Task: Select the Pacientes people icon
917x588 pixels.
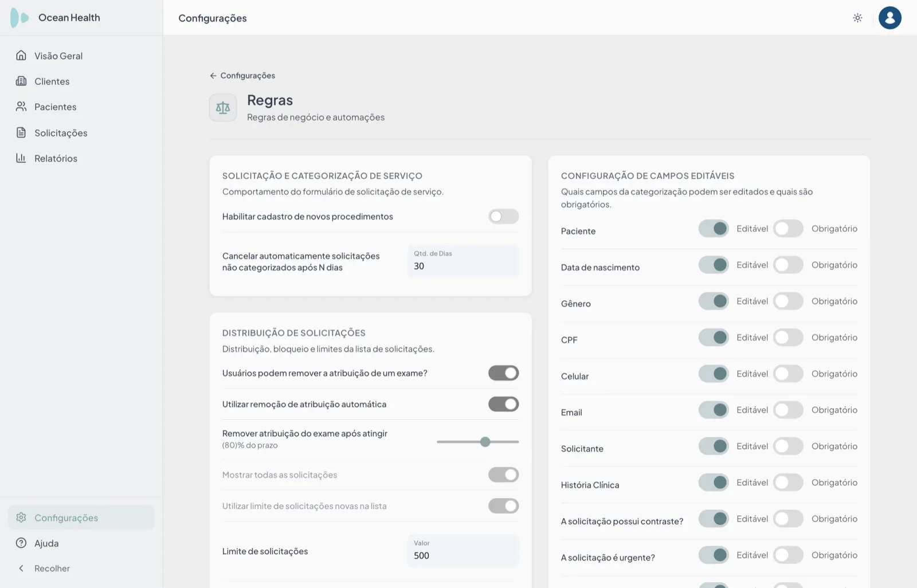Action: click(x=21, y=107)
